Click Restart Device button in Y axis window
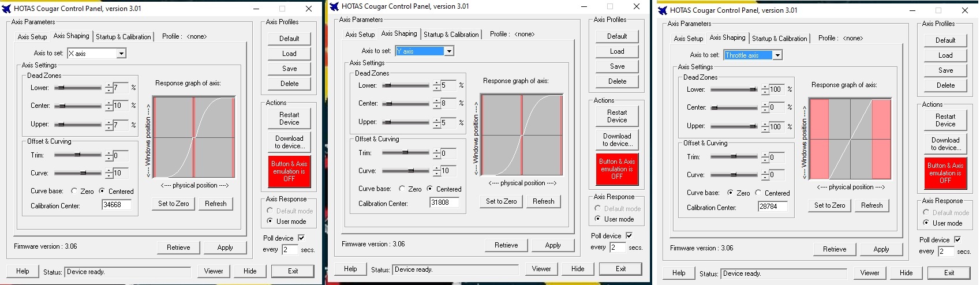The height and width of the screenshot is (285, 980). (x=618, y=116)
